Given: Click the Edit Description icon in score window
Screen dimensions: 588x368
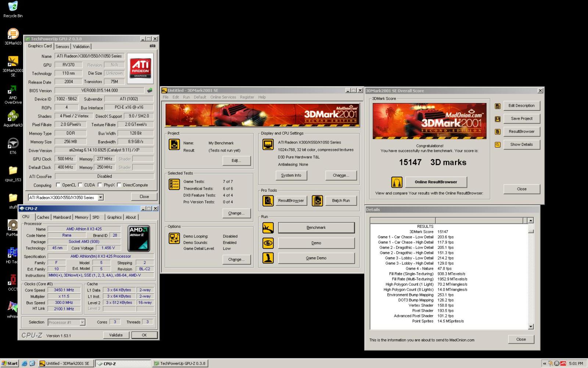Looking at the screenshot, I should [x=498, y=106].
